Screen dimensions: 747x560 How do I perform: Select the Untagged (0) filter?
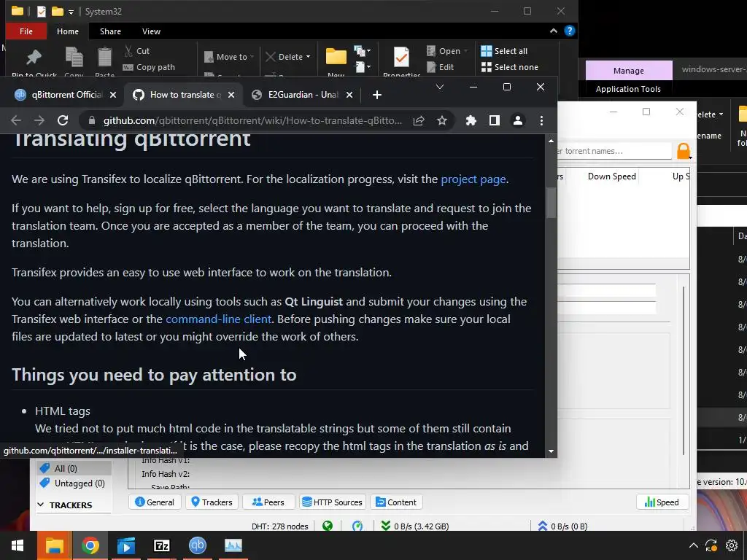(74, 483)
